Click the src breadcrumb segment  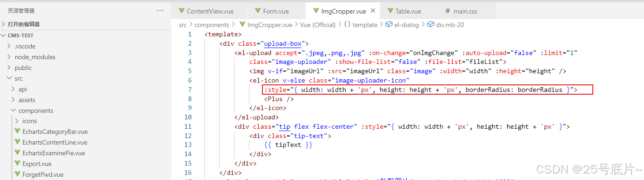tap(183, 25)
